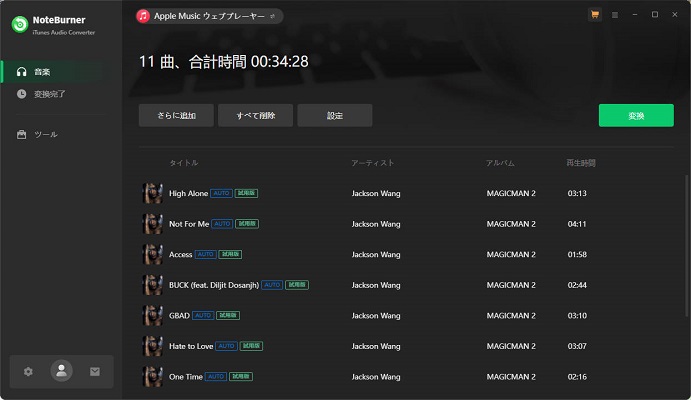691x400 pixels.
Task: Select the Not For Me track title
Action: 189,224
